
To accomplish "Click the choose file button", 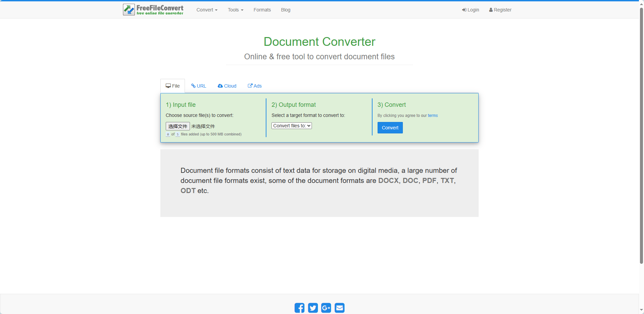I will point(178,126).
